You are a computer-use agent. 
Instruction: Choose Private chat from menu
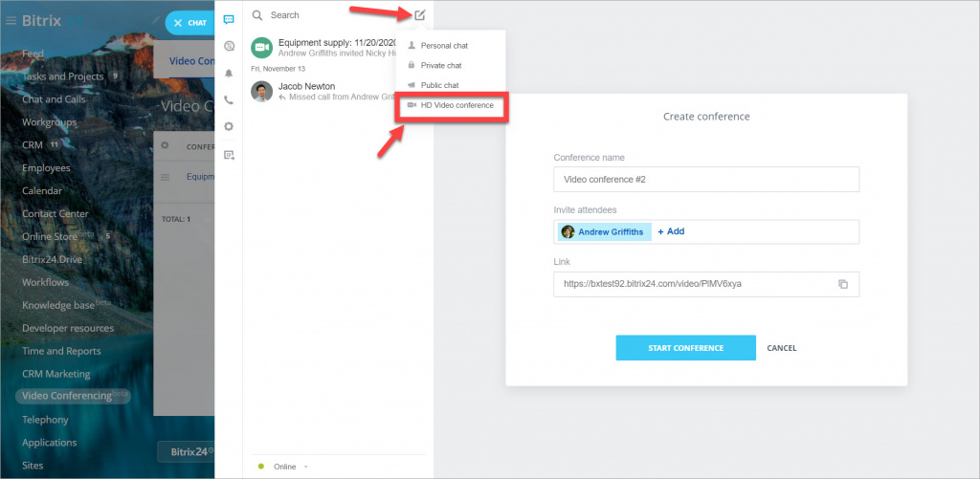[x=440, y=65]
